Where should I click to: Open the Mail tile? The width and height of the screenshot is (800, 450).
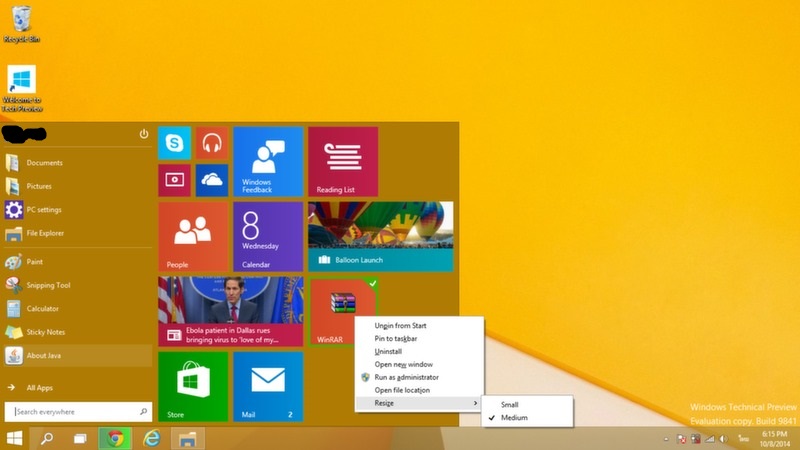tap(268, 387)
